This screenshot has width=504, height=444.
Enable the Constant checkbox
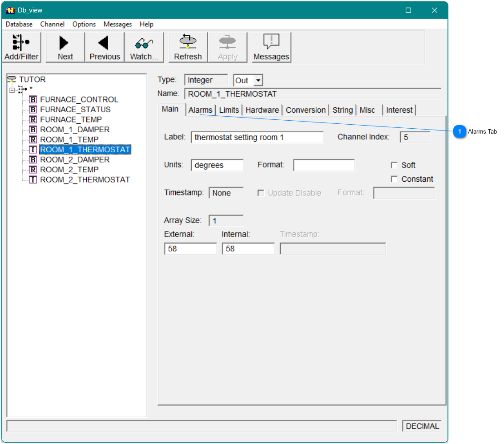(394, 179)
